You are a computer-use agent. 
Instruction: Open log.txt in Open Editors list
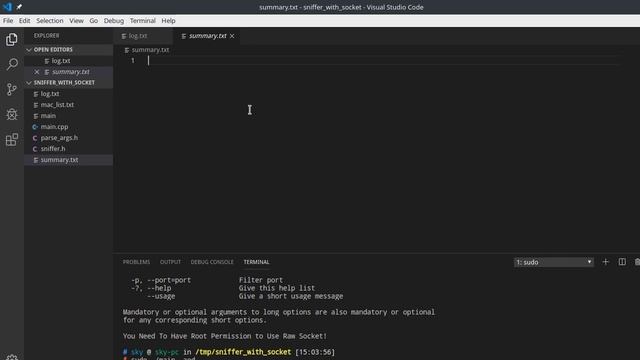(x=69, y=61)
